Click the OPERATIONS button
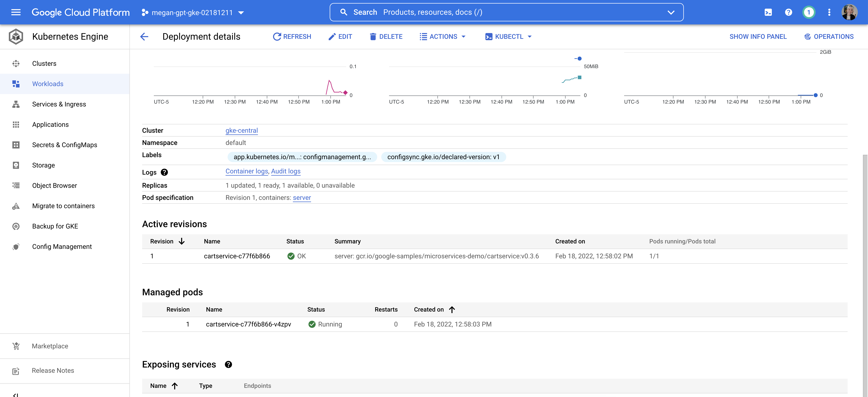Viewport: 868px width, 397px height. [x=829, y=36]
